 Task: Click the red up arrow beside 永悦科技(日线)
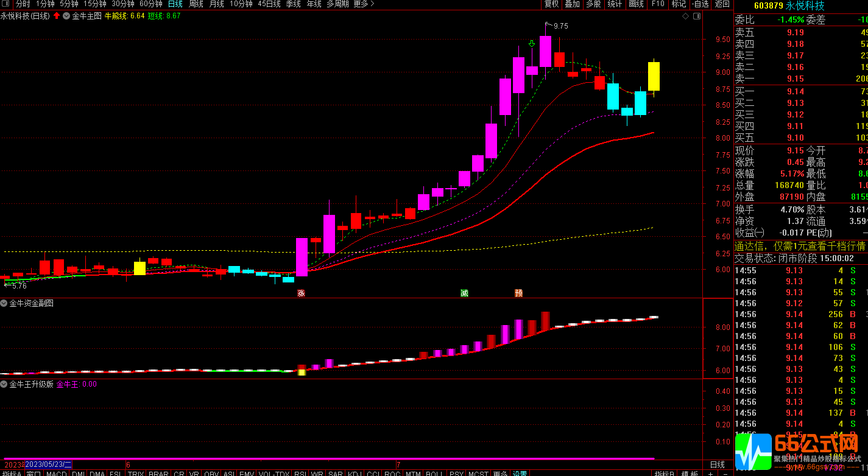57,16
